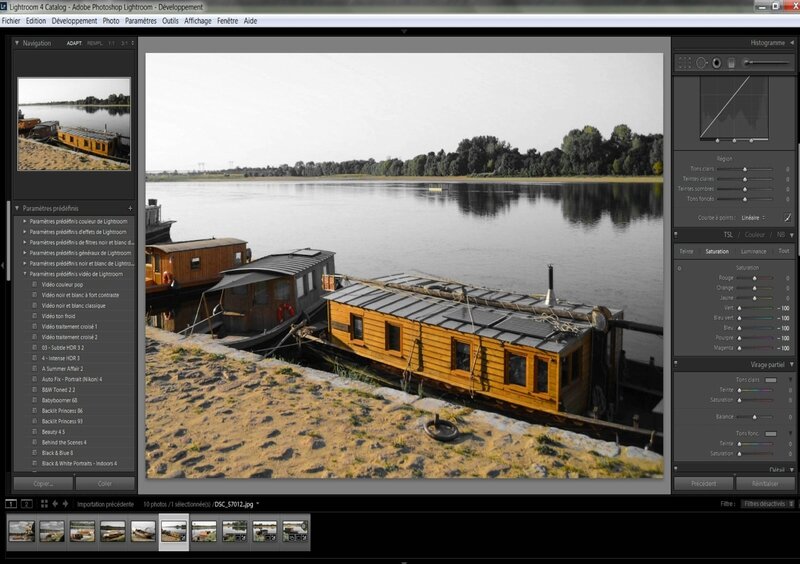The width and height of the screenshot is (800, 564).
Task: Click the Lightroom application icon in title bar
Action: click(x=4, y=7)
